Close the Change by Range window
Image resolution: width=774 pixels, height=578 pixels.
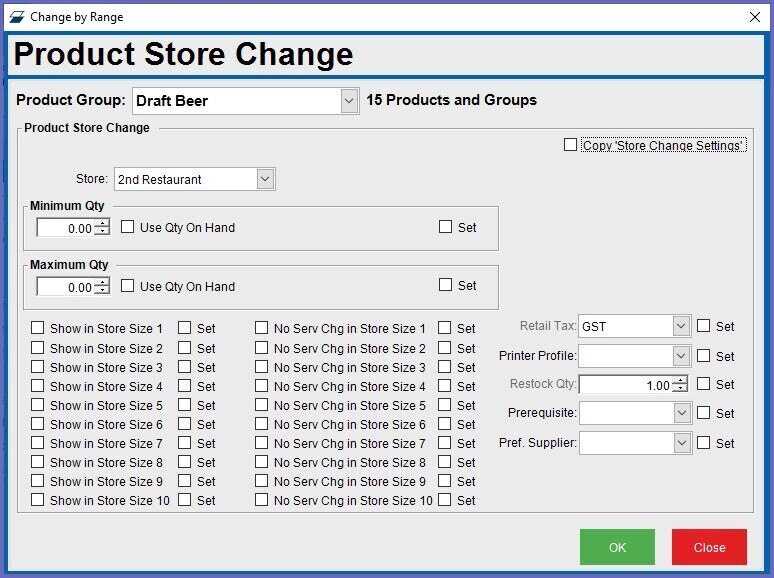coord(754,17)
